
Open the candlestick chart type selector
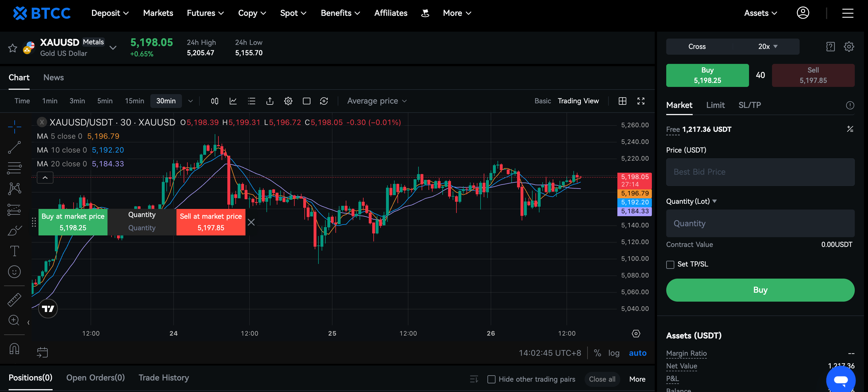click(x=214, y=101)
